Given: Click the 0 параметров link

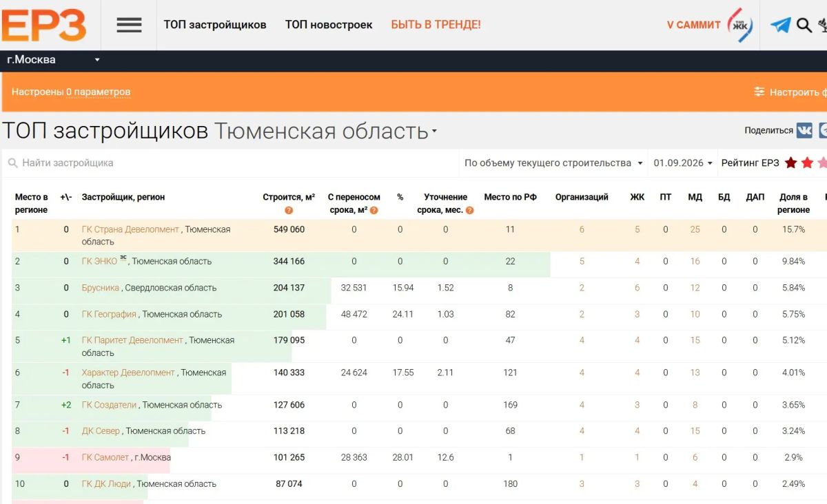Looking at the screenshot, I should (x=98, y=92).
